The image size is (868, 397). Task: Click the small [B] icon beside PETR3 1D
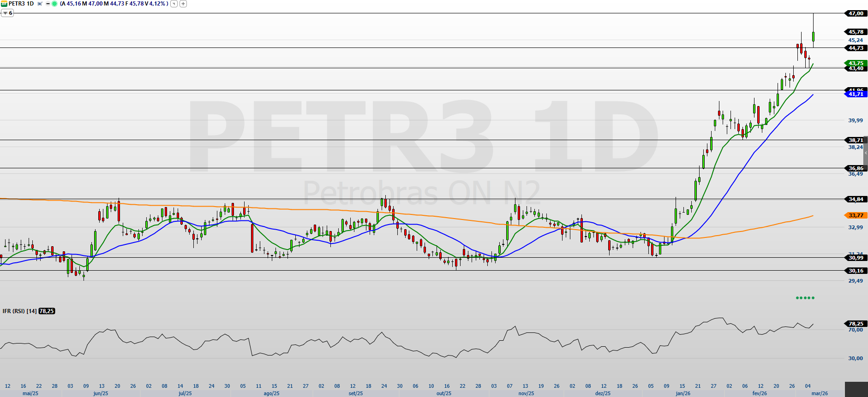40,4
